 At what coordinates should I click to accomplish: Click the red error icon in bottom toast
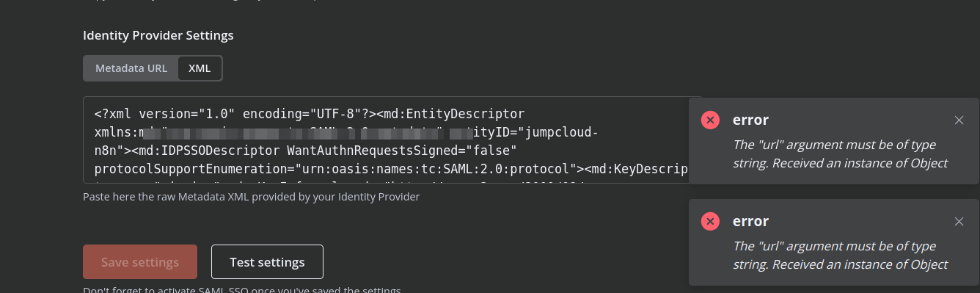click(x=710, y=222)
